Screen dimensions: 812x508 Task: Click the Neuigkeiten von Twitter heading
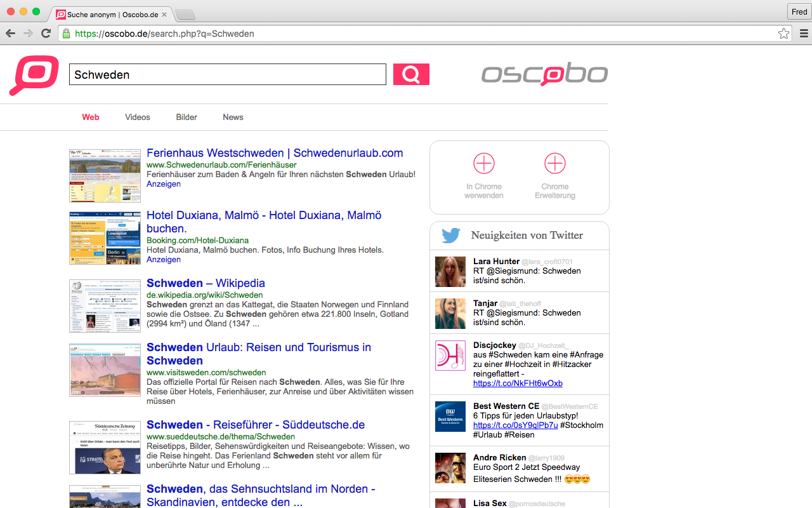[527, 236]
